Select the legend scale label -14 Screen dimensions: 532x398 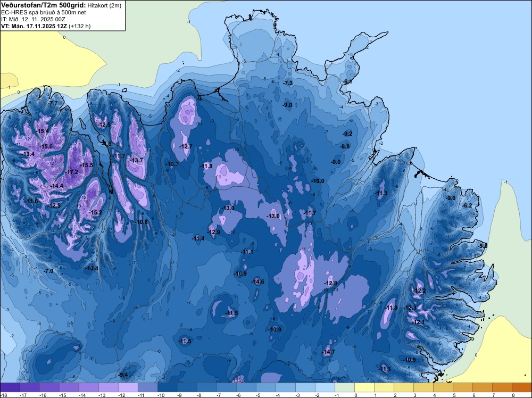tap(82, 395)
